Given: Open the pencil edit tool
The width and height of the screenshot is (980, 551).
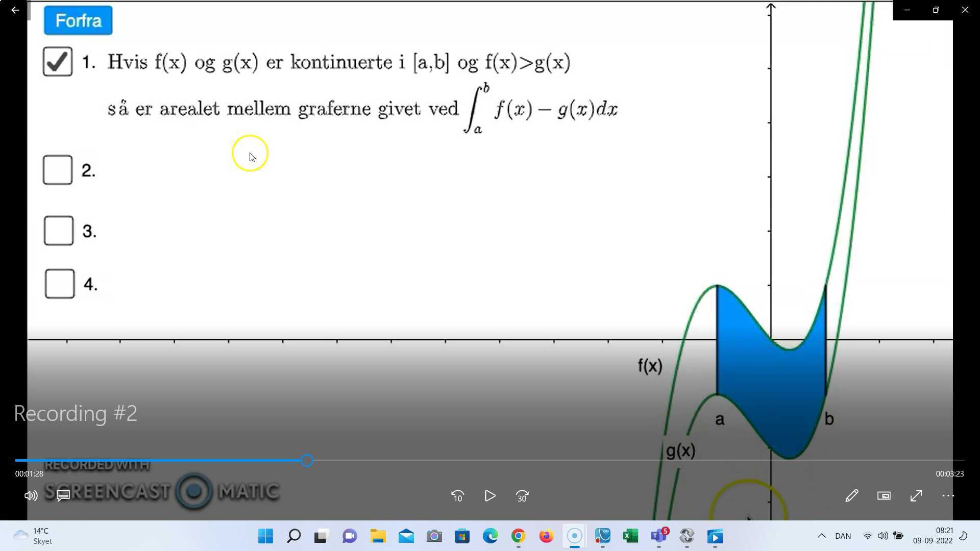Looking at the screenshot, I should pyautogui.click(x=851, y=496).
